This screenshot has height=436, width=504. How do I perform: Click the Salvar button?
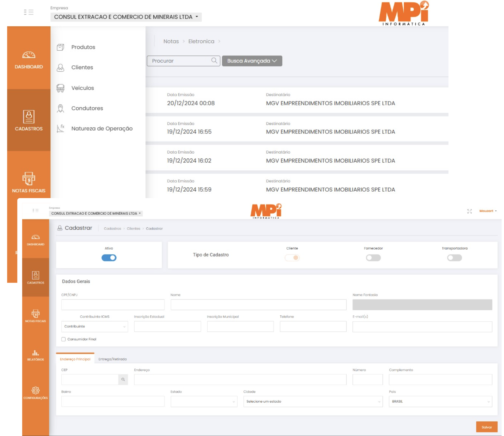coord(486,427)
